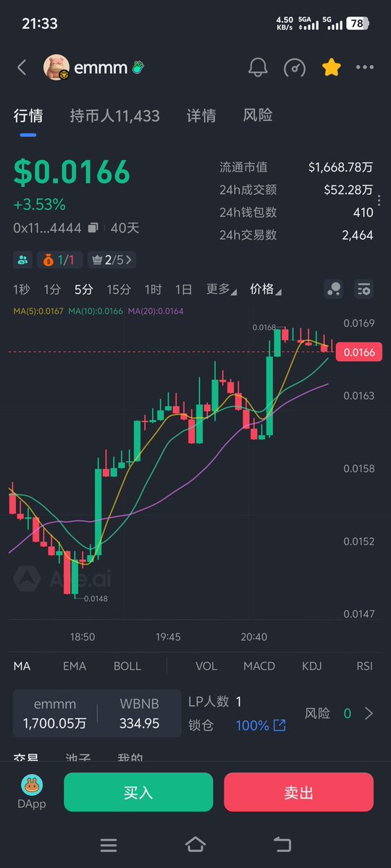Open the gauge speedometer icon
The image size is (391, 868).
tap(295, 67)
